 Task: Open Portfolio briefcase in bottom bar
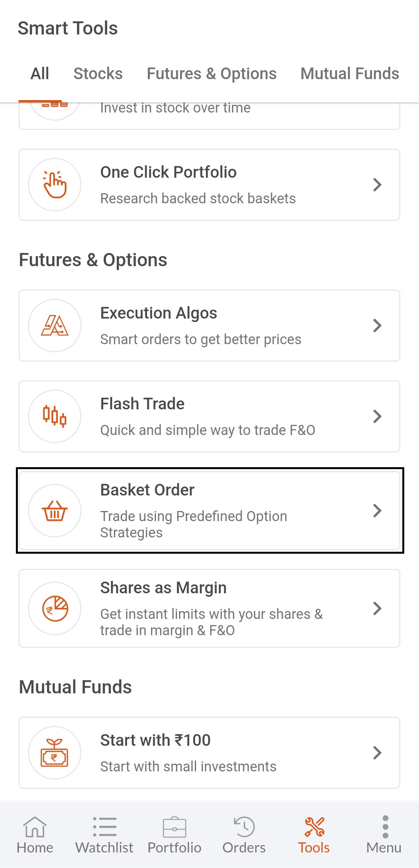coord(175,835)
